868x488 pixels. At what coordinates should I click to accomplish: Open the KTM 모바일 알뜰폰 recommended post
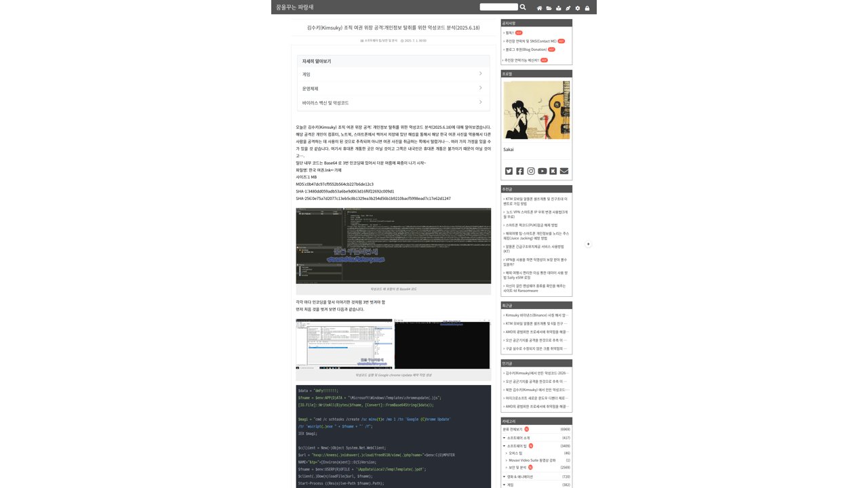coord(536,201)
